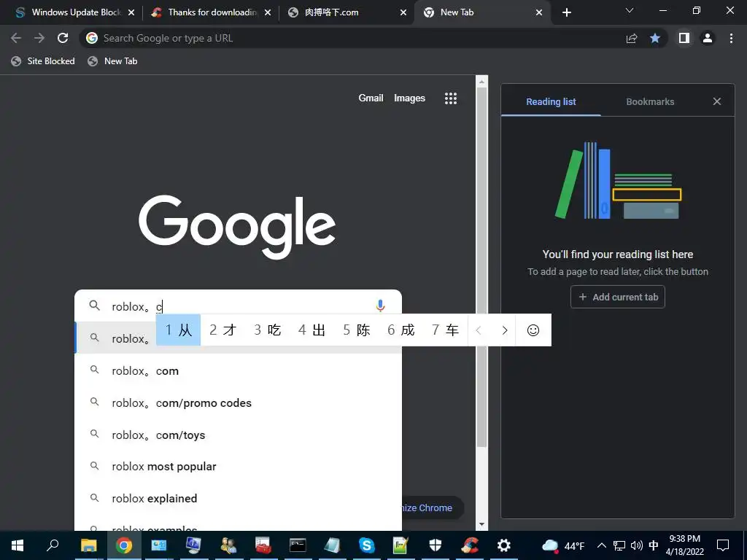747x560 pixels.
Task: Open the Windows Start menu
Action: point(18,545)
